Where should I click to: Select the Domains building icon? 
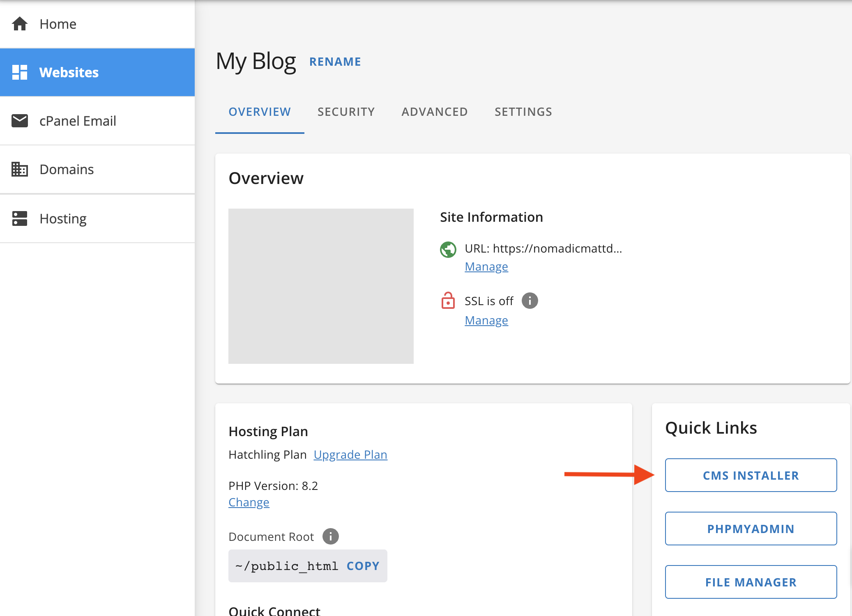[19, 169]
